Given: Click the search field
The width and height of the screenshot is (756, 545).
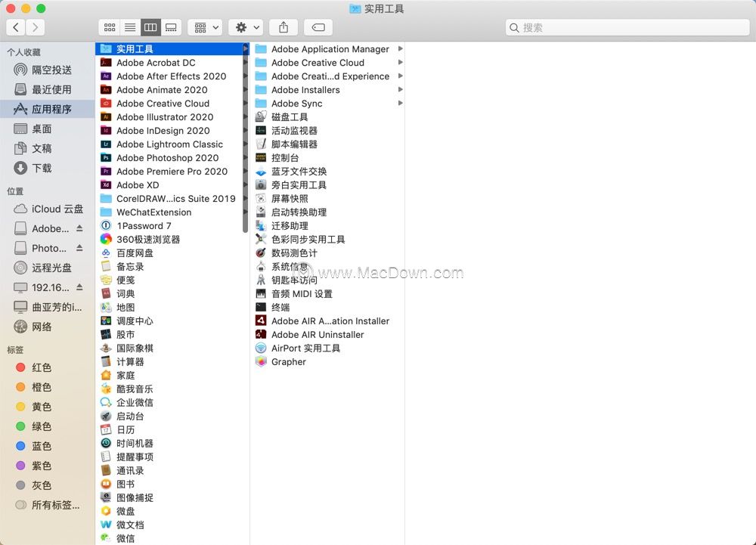Looking at the screenshot, I should tap(627, 27).
